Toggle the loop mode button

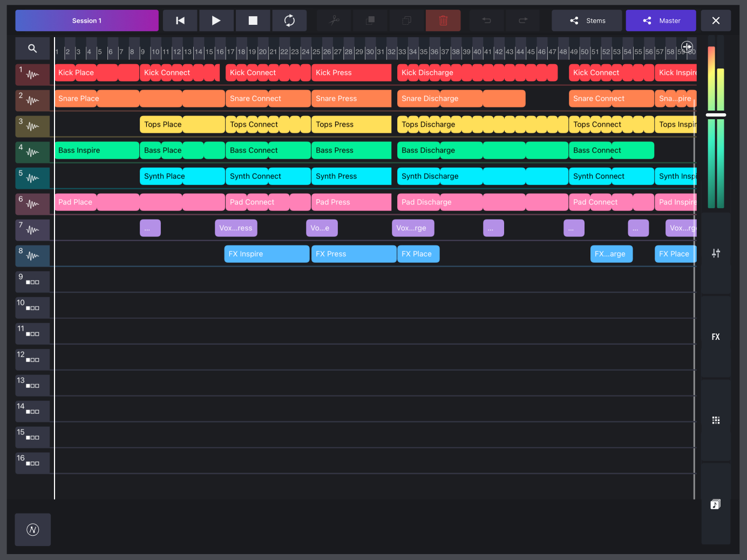click(x=289, y=21)
